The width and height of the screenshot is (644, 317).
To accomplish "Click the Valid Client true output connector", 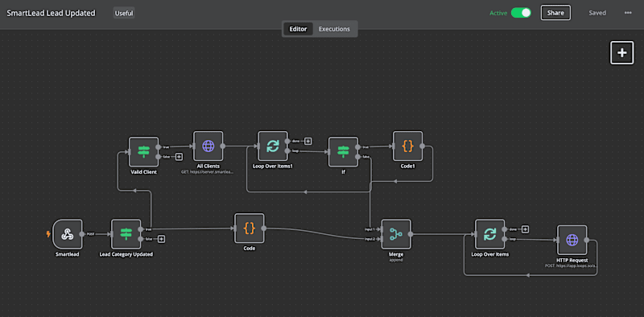I will click(x=158, y=147).
